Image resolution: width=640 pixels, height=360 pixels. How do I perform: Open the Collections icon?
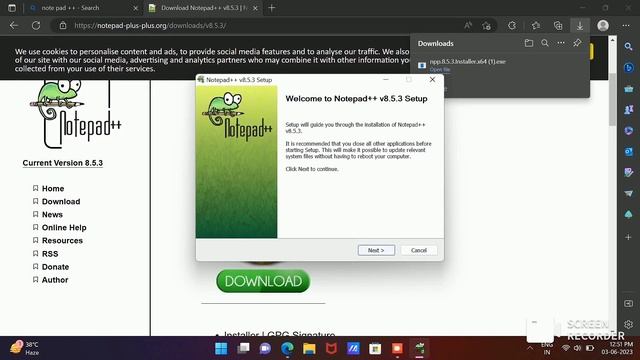[x=558, y=25]
